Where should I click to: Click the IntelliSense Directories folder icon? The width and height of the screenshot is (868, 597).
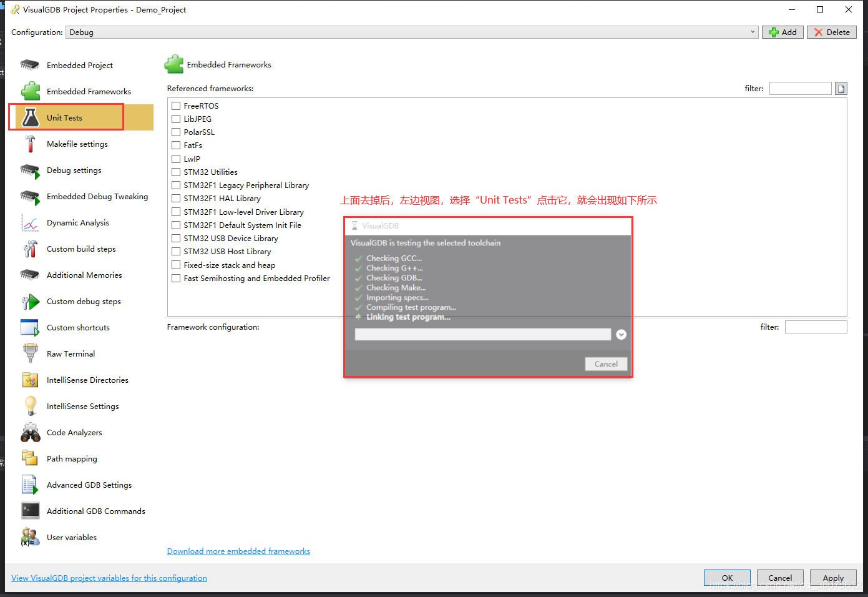click(30, 380)
